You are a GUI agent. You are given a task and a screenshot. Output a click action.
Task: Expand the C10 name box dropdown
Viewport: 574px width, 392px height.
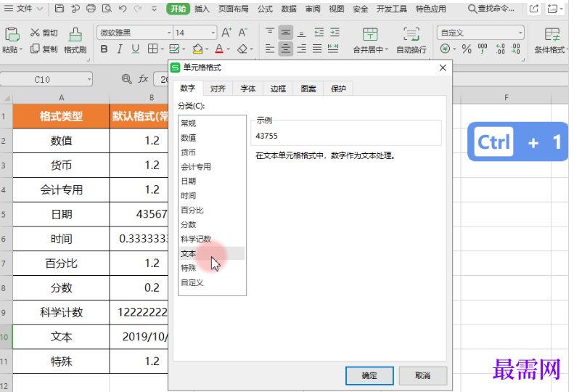pos(89,79)
